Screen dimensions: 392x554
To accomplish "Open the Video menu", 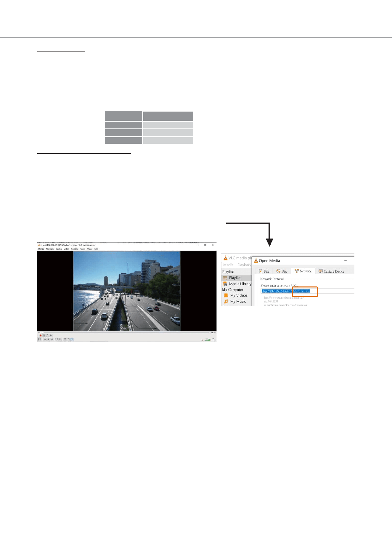I will (67, 249).
